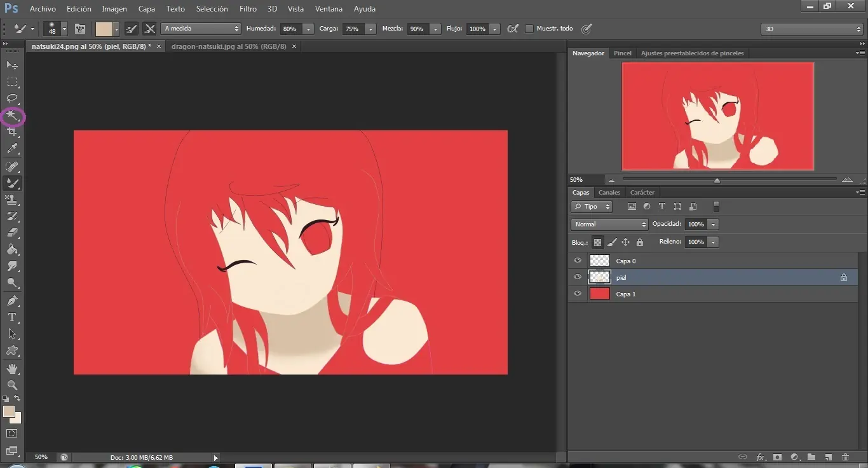
Task: Select the Pen tool
Action: [x=12, y=301]
